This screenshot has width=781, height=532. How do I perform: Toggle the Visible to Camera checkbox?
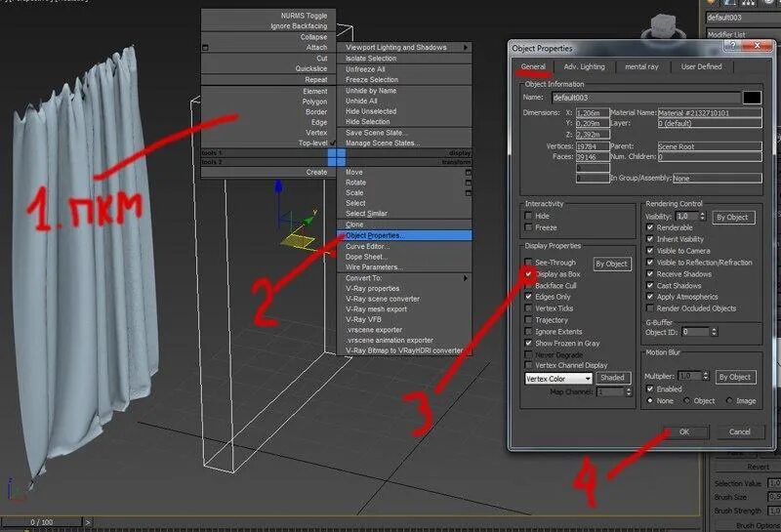tap(650, 251)
